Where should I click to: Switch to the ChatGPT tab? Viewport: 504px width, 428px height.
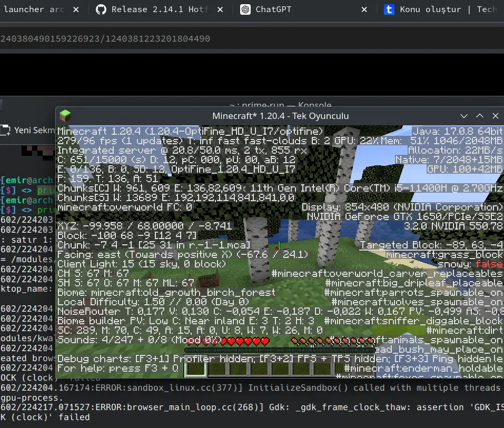pos(273,9)
